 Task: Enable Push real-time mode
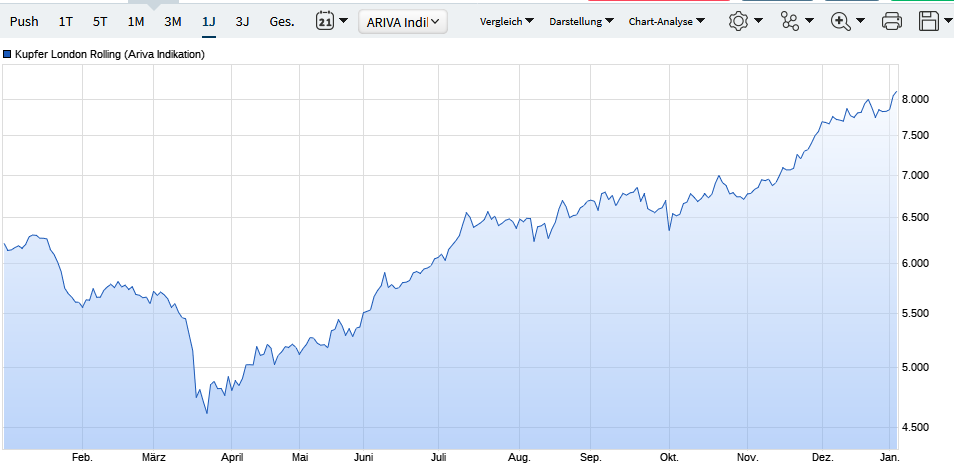coord(24,21)
